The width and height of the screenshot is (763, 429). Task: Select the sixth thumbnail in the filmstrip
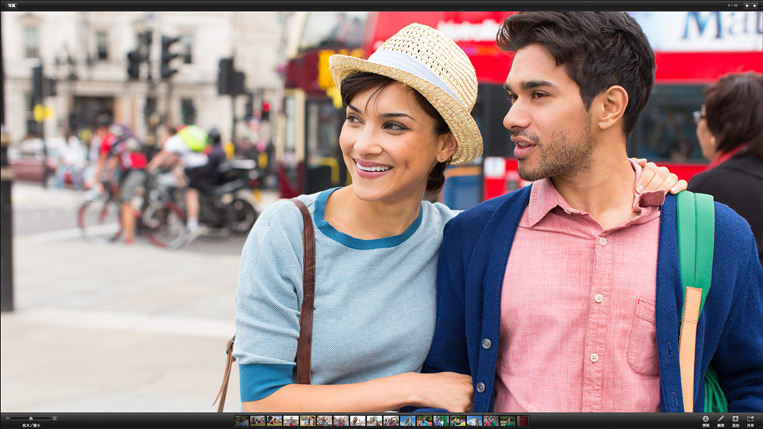(x=324, y=421)
